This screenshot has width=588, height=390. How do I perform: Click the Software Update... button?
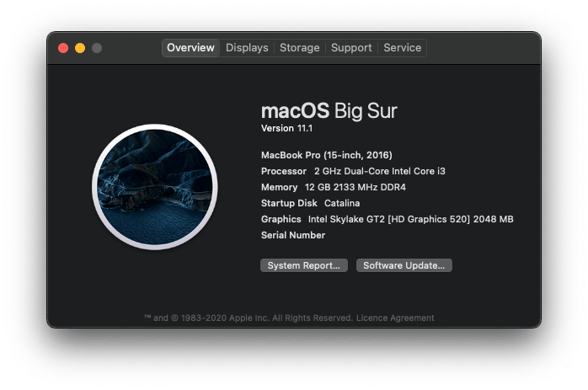pos(404,265)
